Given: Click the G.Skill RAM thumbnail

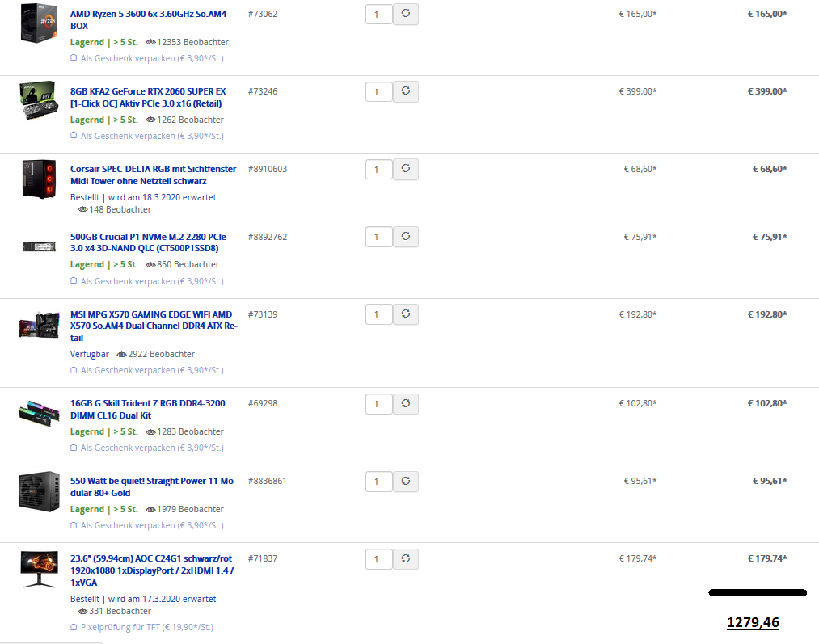Looking at the screenshot, I should click(39, 414).
